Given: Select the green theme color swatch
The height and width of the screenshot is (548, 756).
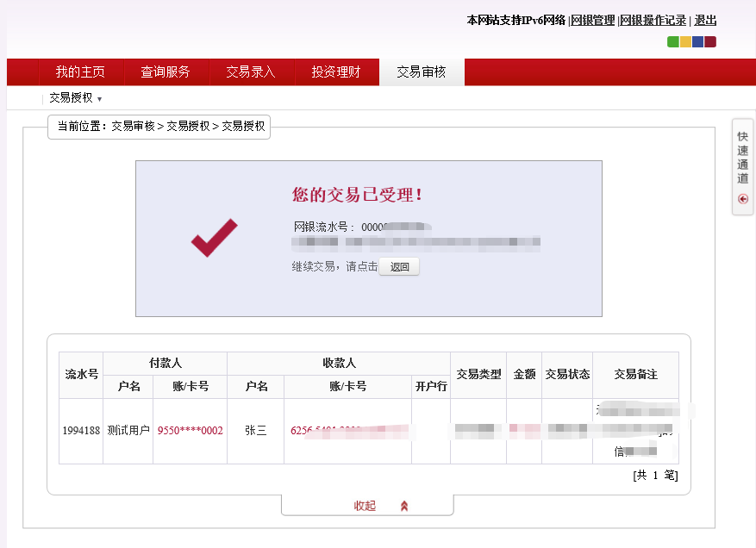Looking at the screenshot, I should click(x=673, y=42).
